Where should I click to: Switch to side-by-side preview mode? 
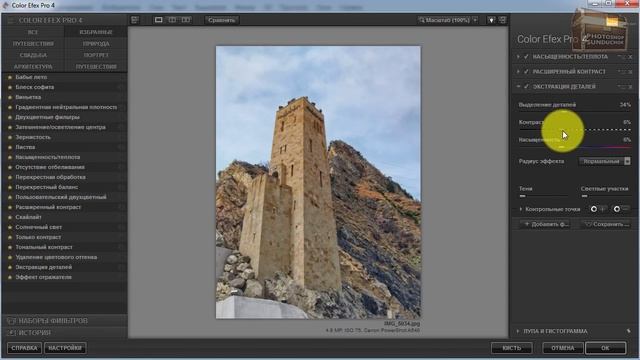(x=186, y=20)
